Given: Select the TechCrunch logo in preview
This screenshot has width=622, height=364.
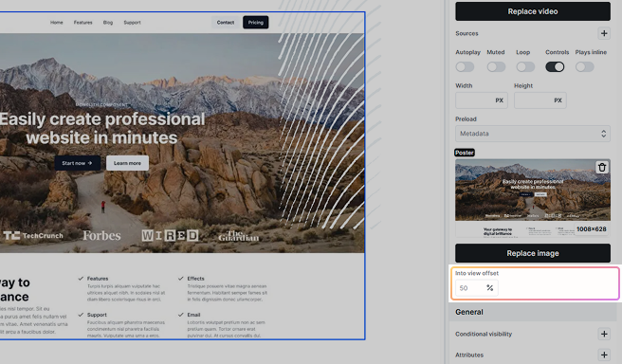Looking at the screenshot, I should tap(33, 235).
